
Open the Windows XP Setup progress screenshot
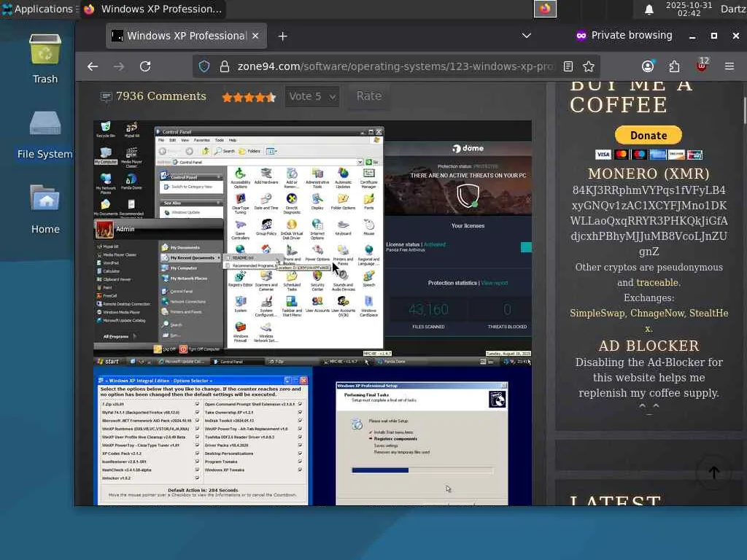point(422,437)
